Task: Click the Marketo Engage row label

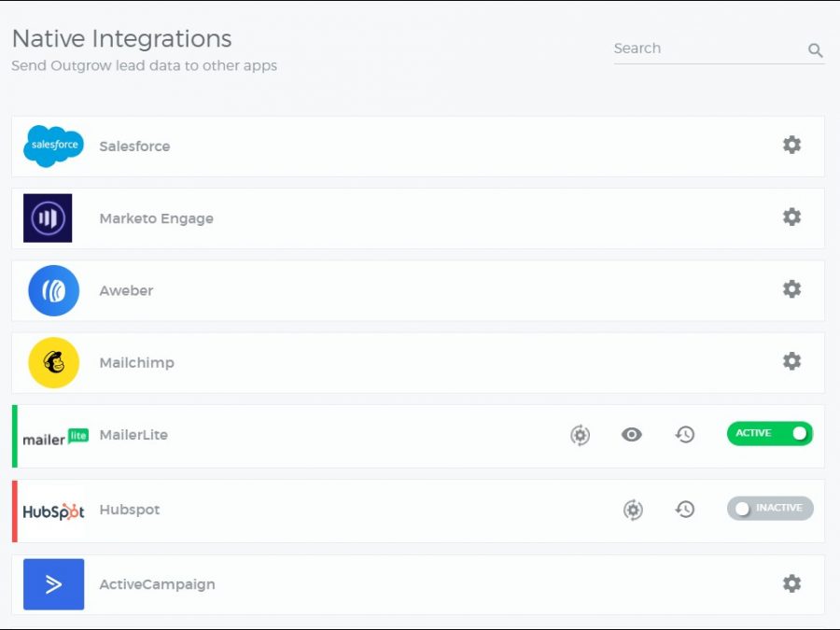Action: [156, 218]
